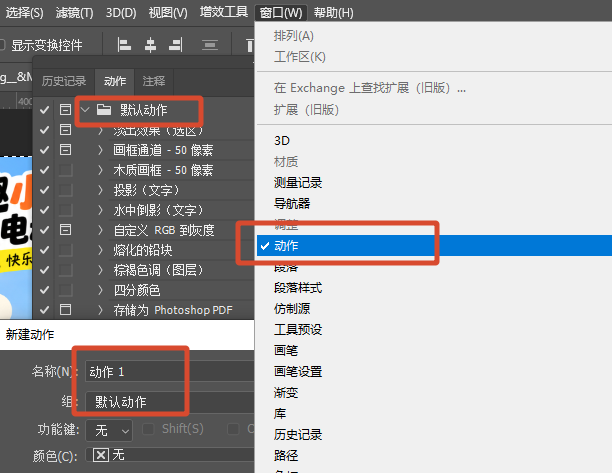Viewport: 612px width, 473px height.
Task: Open the 功能键 dropdown
Action: (109, 430)
